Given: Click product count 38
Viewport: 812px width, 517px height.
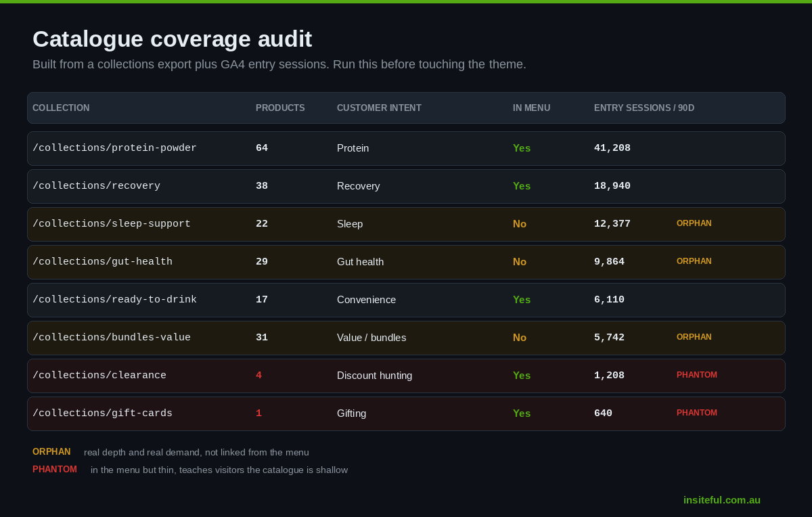Looking at the screenshot, I should click(x=262, y=186).
